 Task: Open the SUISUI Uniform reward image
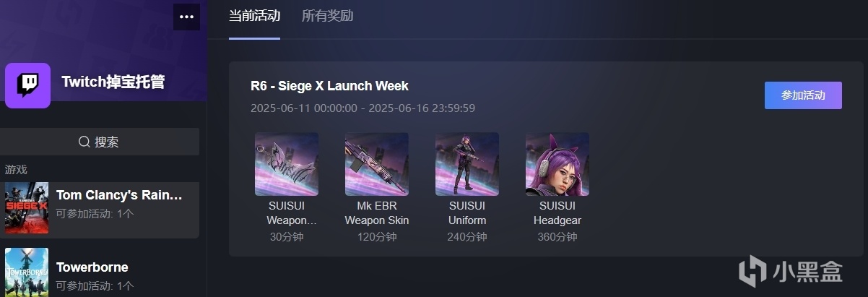click(467, 164)
